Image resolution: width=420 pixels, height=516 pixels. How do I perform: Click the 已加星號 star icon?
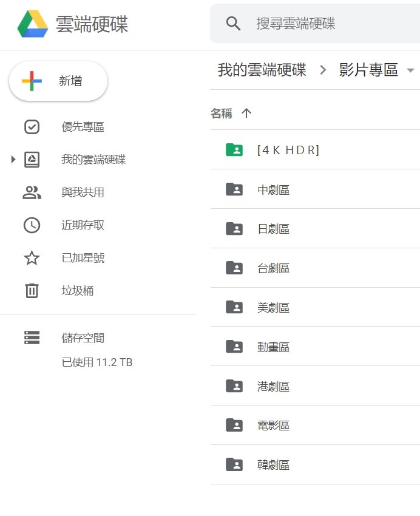coord(32,258)
